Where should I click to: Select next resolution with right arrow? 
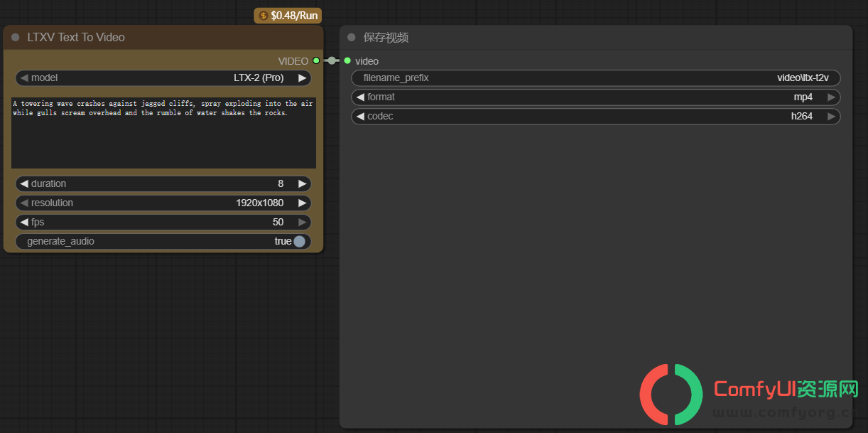303,203
